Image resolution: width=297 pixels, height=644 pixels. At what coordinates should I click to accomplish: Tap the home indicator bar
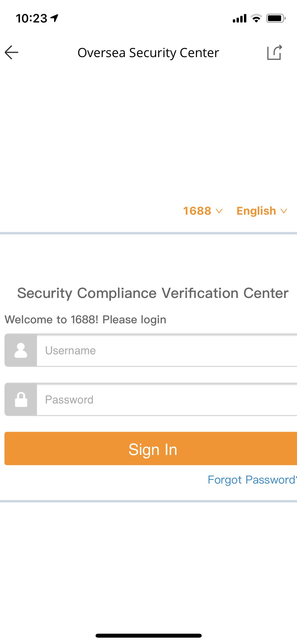148,636
